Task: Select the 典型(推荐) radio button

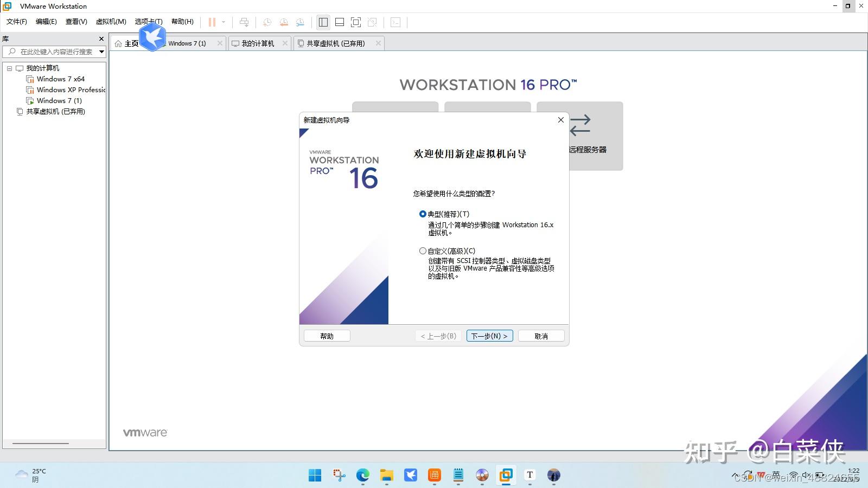Action: [x=423, y=214]
